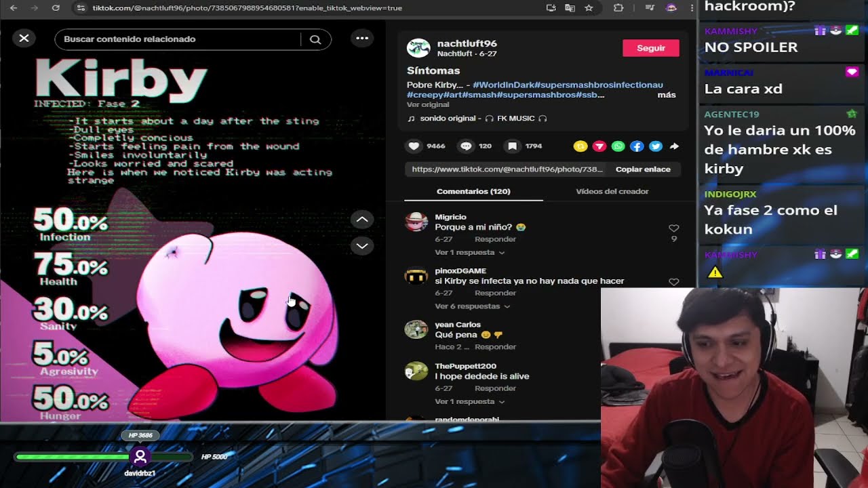Image resolution: width=868 pixels, height=488 pixels.
Task: Reply to yean Carlos's comment via Responder
Action: 495,346
